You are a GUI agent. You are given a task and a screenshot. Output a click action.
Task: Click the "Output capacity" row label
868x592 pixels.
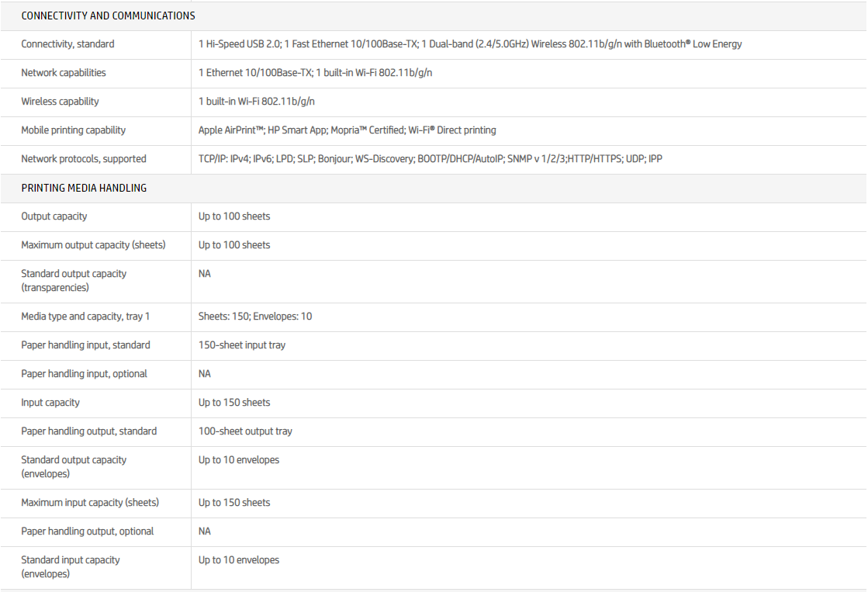54,216
